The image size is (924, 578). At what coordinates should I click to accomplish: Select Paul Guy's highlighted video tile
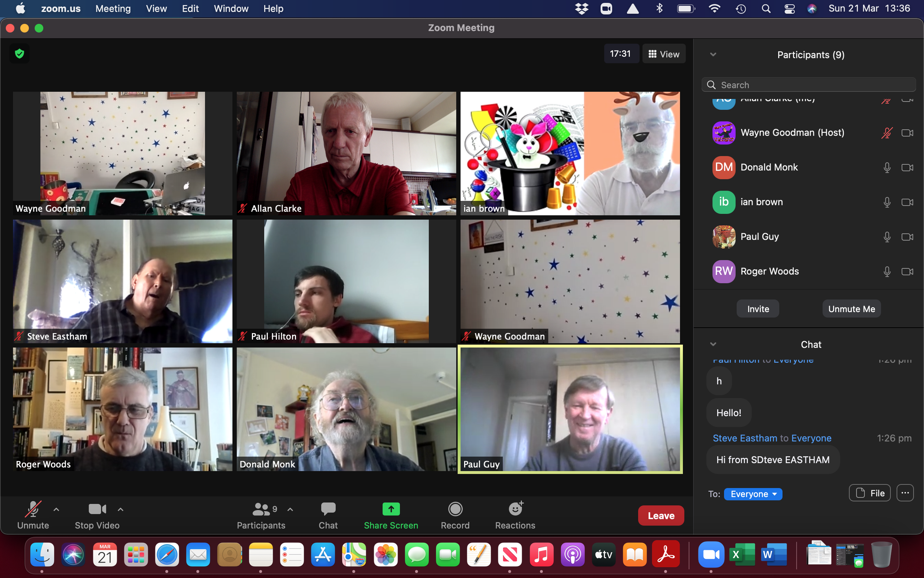click(570, 409)
